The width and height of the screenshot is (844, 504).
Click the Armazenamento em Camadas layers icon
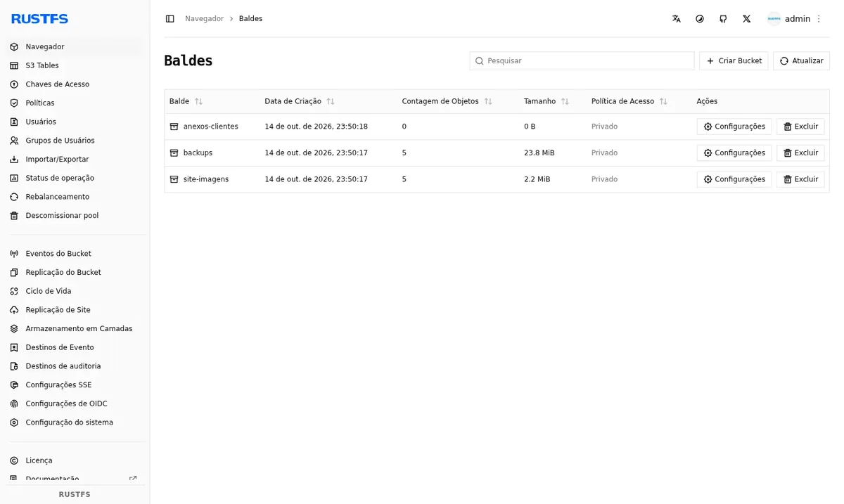click(14, 328)
